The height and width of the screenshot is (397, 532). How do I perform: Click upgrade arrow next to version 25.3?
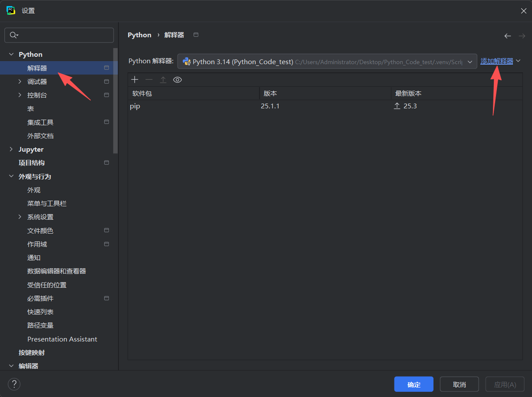click(397, 106)
